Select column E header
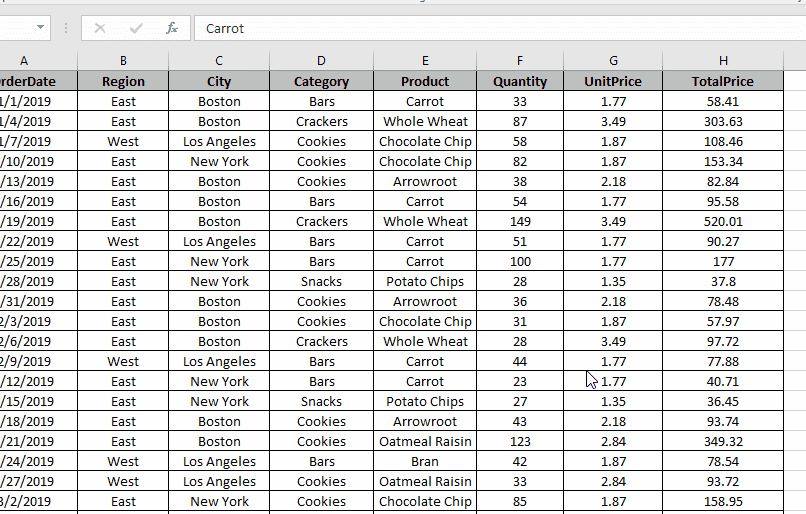This screenshot has height=514, width=806. coord(425,61)
